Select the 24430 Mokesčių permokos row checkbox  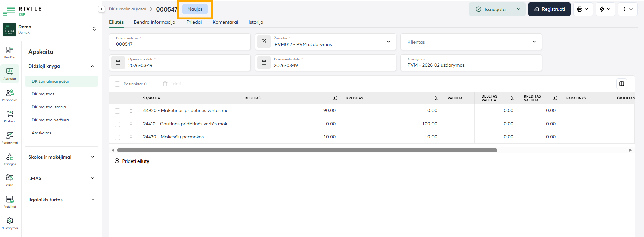117,137
